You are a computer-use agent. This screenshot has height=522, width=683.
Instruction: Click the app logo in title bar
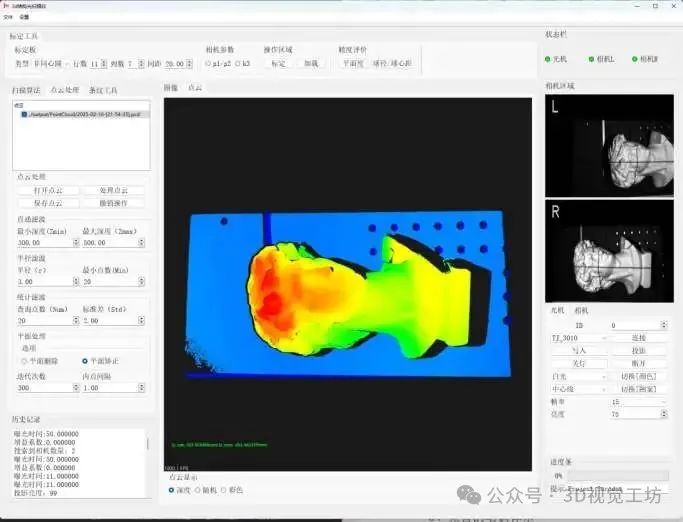coord(6,5)
